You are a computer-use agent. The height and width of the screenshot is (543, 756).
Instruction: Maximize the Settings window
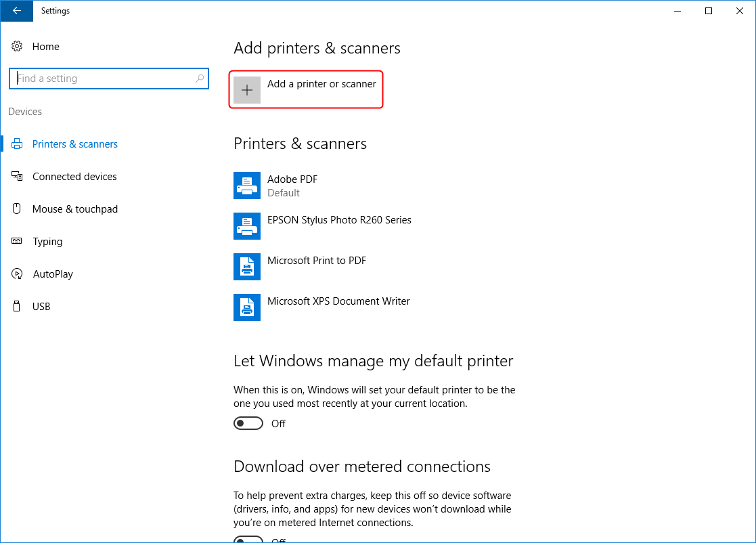[709, 11]
